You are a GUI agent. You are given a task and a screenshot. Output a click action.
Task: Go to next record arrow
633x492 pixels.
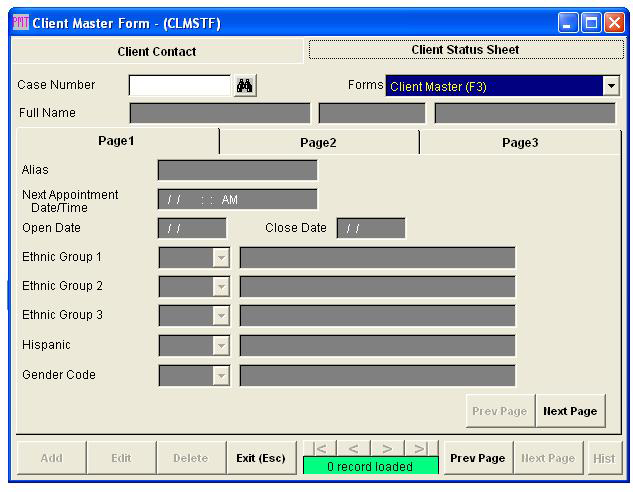[x=387, y=448]
